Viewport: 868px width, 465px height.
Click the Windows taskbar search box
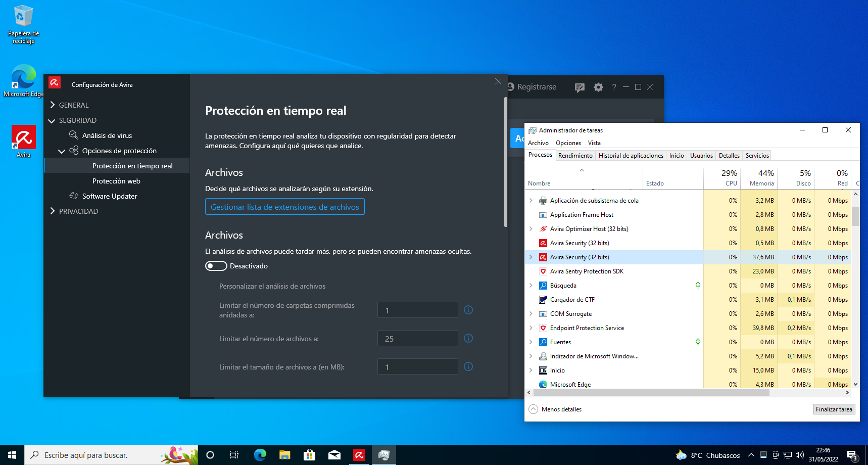[x=111, y=455]
